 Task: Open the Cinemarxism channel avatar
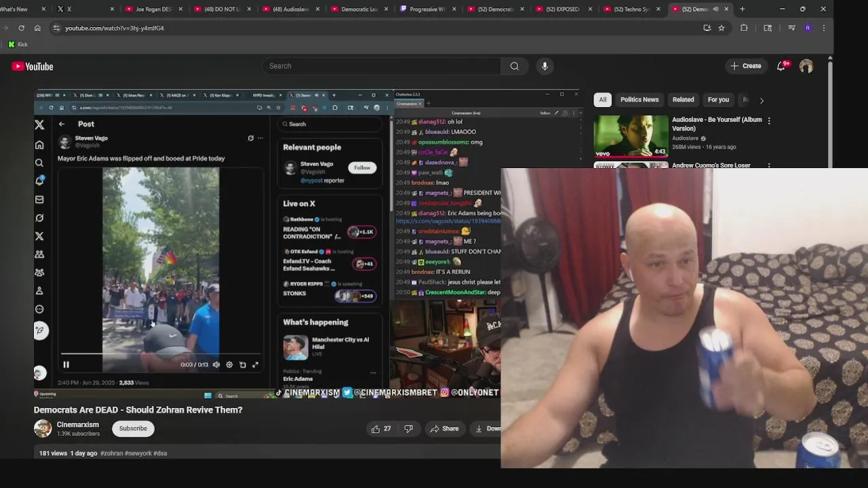click(x=43, y=428)
